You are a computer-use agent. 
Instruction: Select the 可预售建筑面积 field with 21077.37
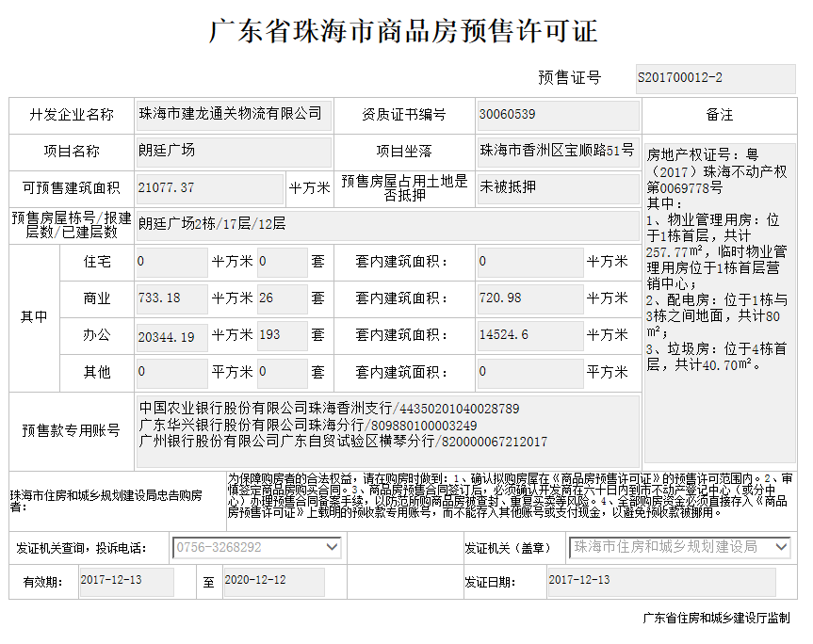[209, 188]
